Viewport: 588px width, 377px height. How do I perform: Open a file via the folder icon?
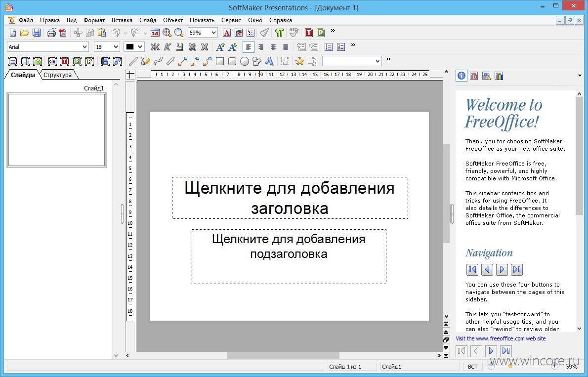24,33
